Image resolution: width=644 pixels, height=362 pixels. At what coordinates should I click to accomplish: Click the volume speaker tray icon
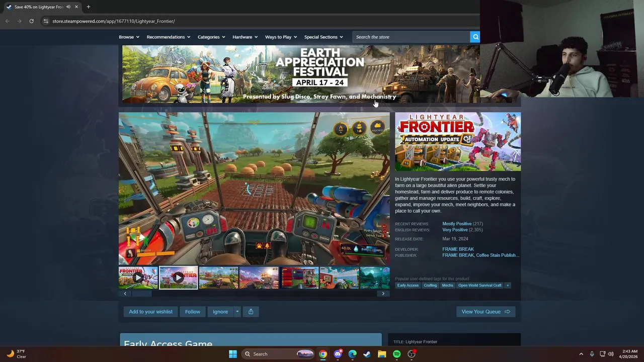pyautogui.click(x=611, y=354)
